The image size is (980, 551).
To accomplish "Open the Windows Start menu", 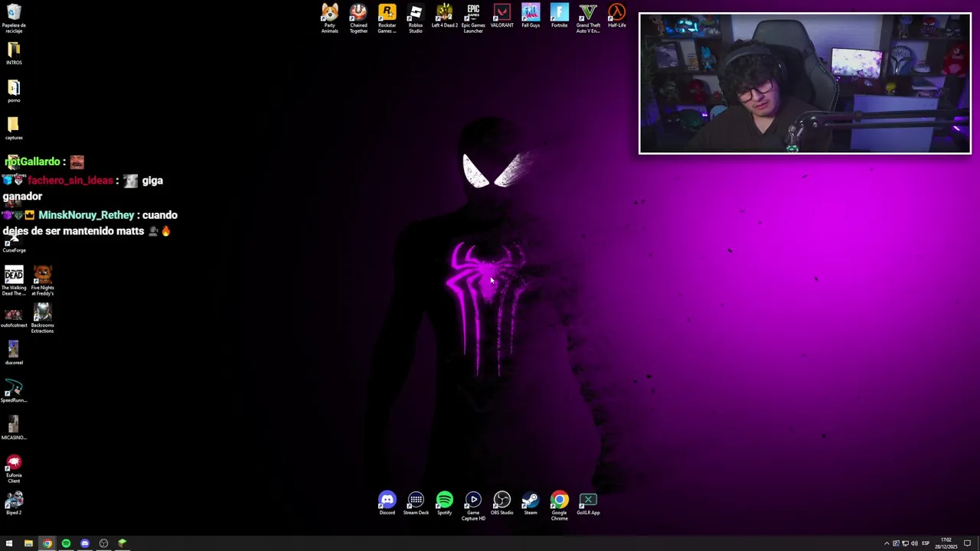I will tap(9, 543).
